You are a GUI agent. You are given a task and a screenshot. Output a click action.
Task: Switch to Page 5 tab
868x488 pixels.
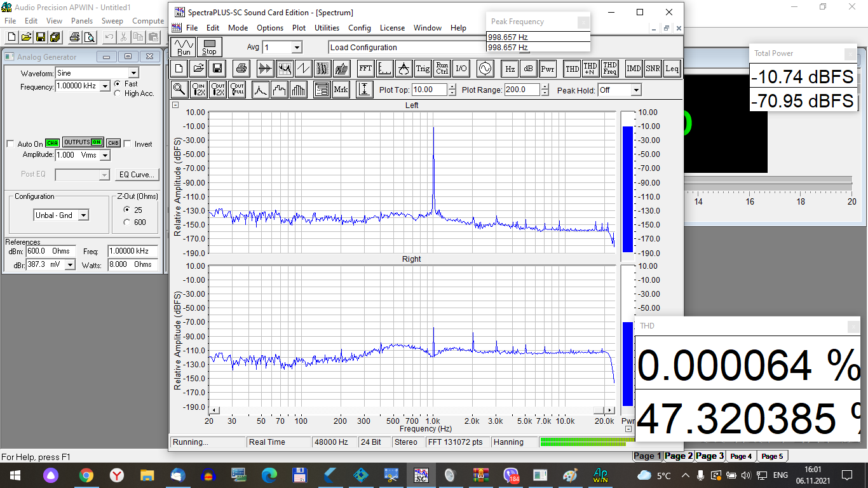point(772,456)
